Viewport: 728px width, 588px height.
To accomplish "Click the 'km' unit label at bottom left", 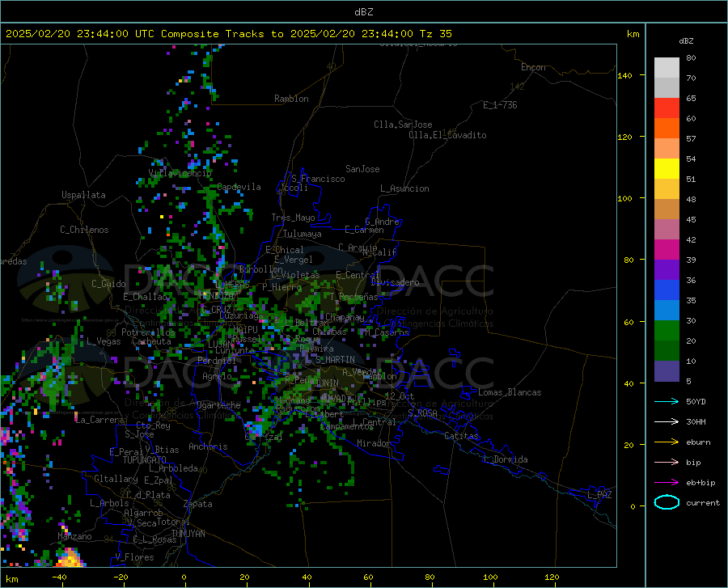I will pos(11,579).
